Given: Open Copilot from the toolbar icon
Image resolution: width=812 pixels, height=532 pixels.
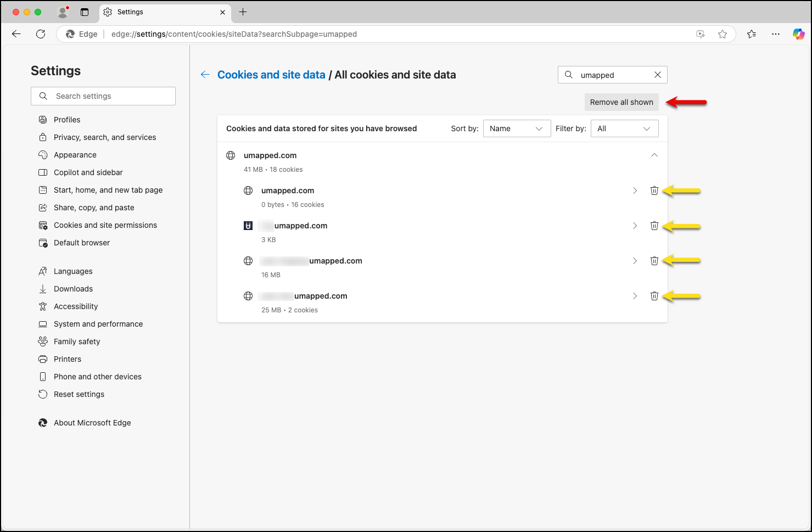Looking at the screenshot, I should (x=799, y=34).
